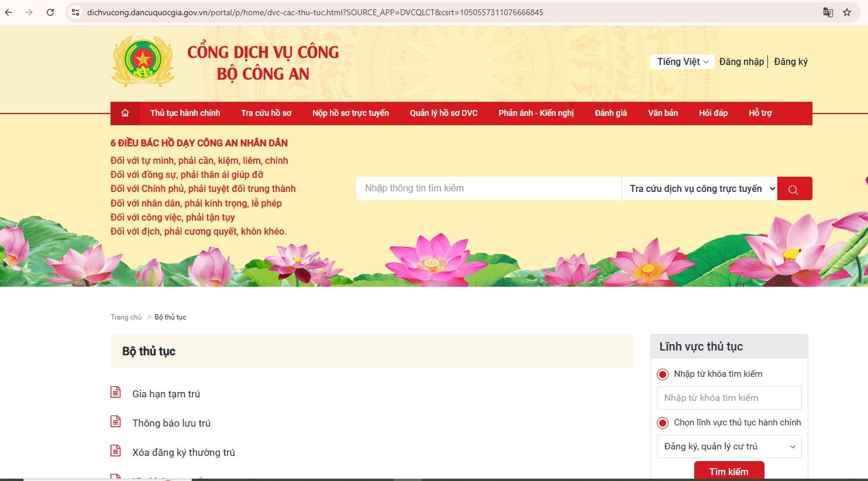Click the Bộ Công An emblem logo

tap(143, 61)
